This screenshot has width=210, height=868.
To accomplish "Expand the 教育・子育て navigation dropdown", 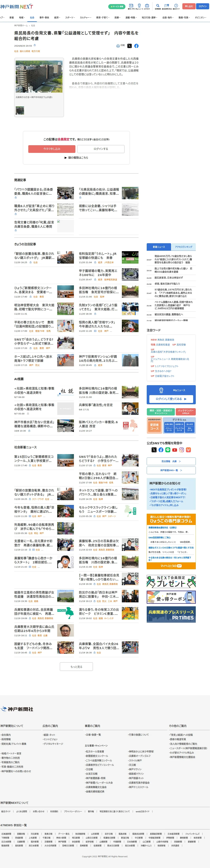I will [103, 17].
